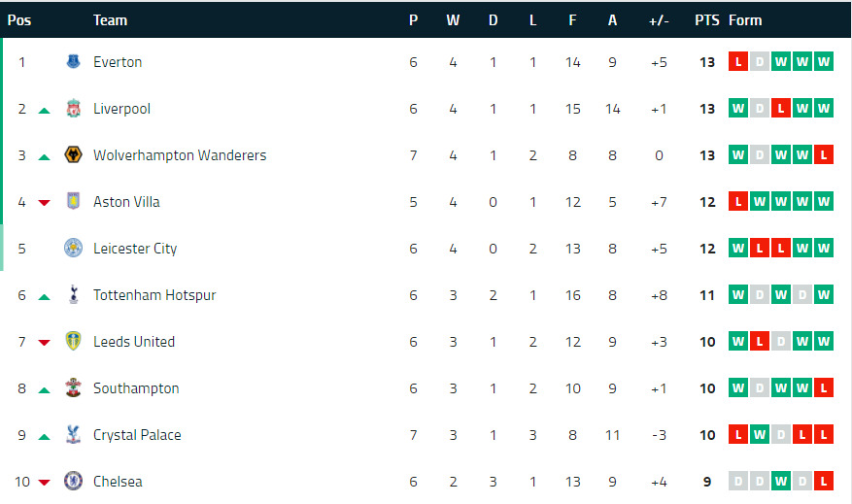Open the Crystal Palace team link
This screenshot has height=504, width=852.
(137, 435)
